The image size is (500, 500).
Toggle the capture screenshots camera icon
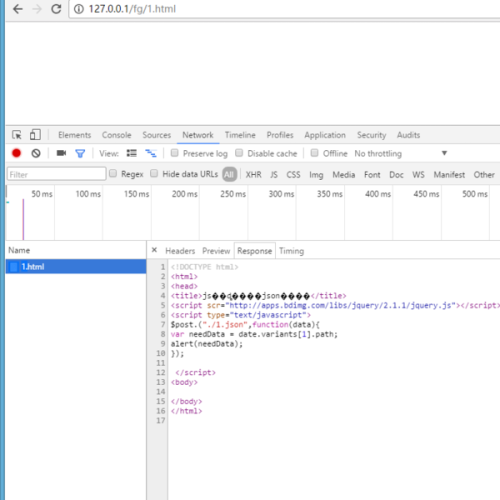click(x=61, y=153)
